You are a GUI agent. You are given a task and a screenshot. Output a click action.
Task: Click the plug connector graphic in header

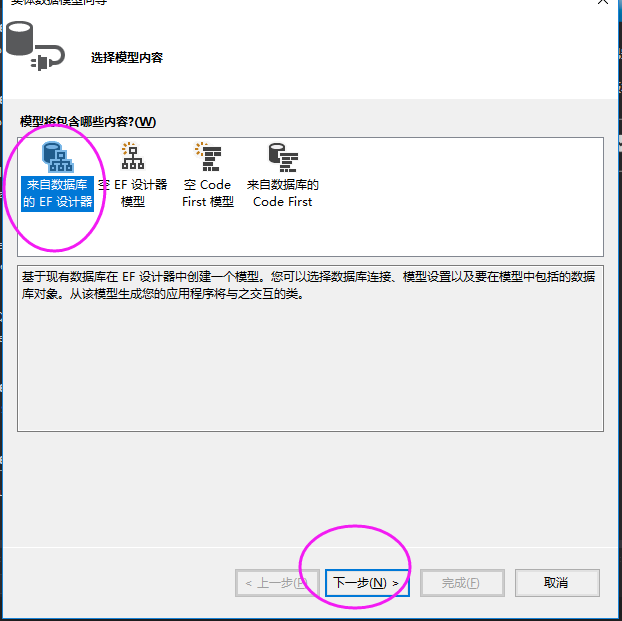pos(48,58)
